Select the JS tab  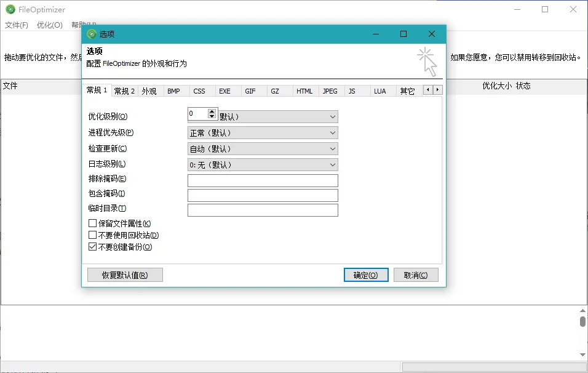click(x=352, y=91)
